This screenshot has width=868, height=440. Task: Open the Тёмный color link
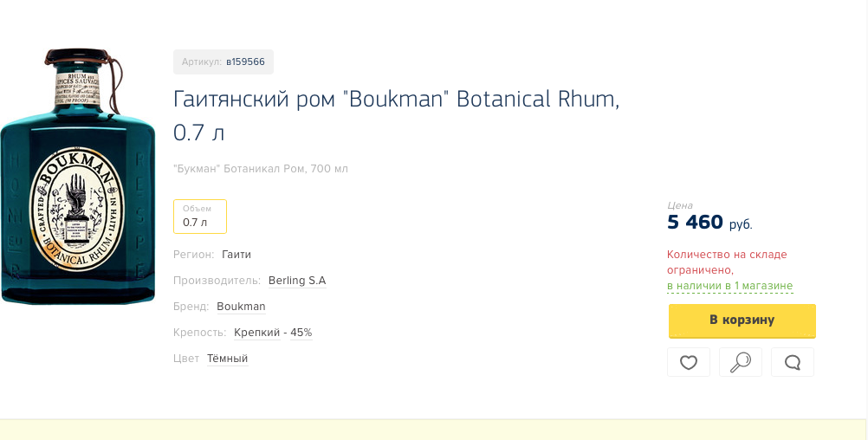(228, 359)
